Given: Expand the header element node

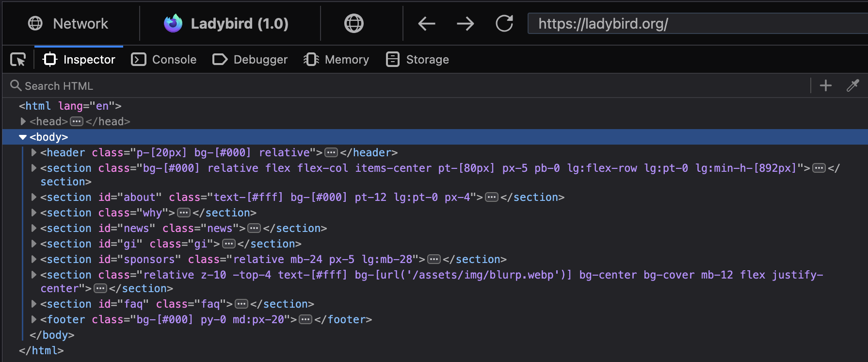Looking at the screenshot, I should pyautogui.click(x=33, y=153).
